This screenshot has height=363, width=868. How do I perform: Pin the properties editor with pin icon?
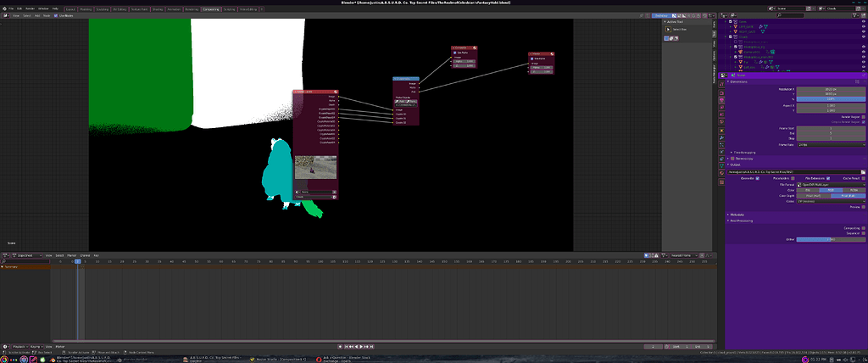(862, 75)
